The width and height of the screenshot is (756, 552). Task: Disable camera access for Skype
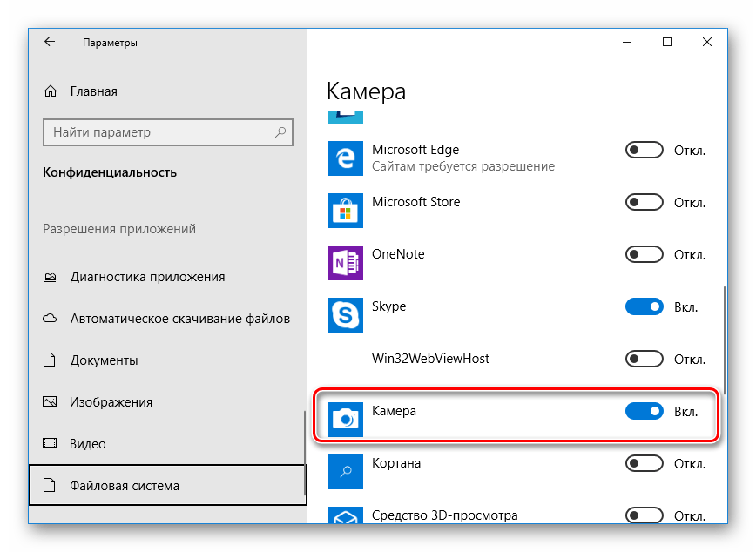(645, 306)
